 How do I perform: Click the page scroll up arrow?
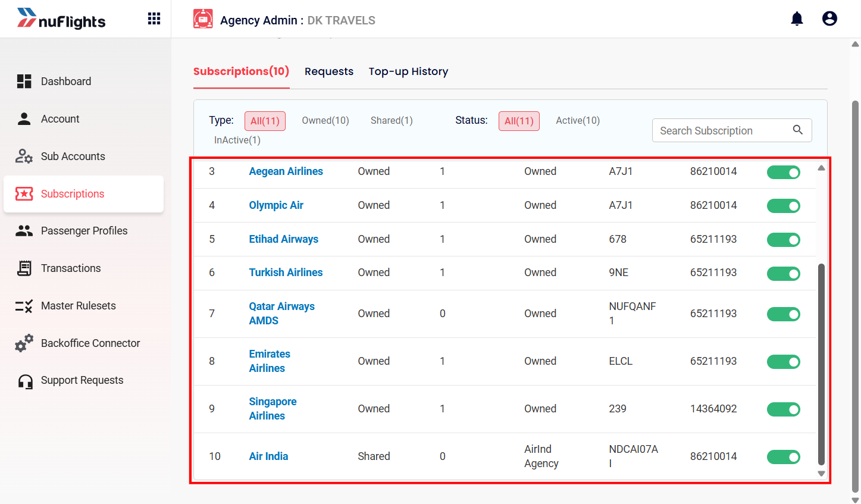[x=856, y=44]
